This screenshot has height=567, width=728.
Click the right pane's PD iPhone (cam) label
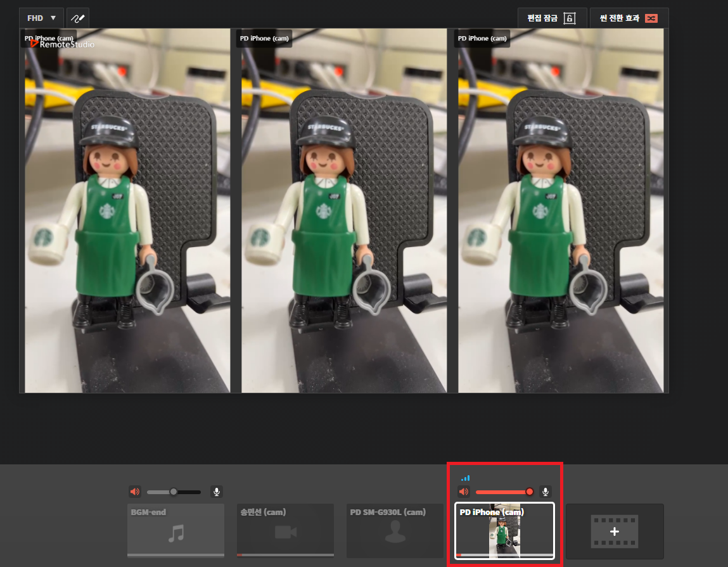coord(482,39)
